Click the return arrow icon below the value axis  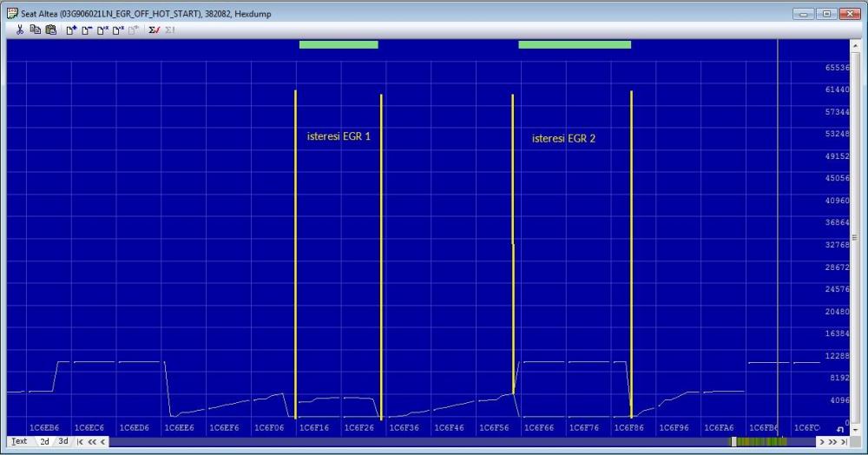(x=840, y=429)
